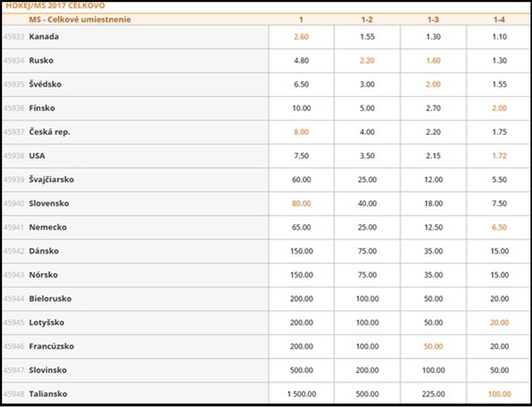Screen dimensions: 532x407
Task: Select Česká rep. winner odds 8.00
Action: click(x=301, y=132)
